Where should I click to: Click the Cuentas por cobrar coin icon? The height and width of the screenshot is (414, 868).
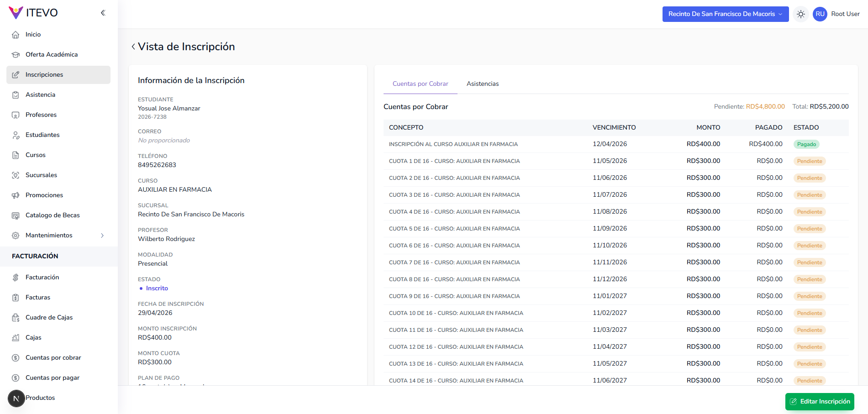click(x=16, y=358)
